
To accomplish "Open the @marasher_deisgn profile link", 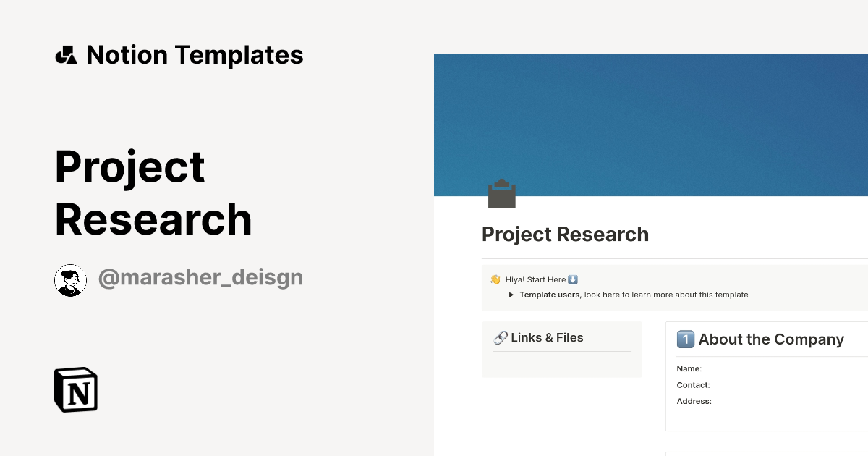I will 201,276.
